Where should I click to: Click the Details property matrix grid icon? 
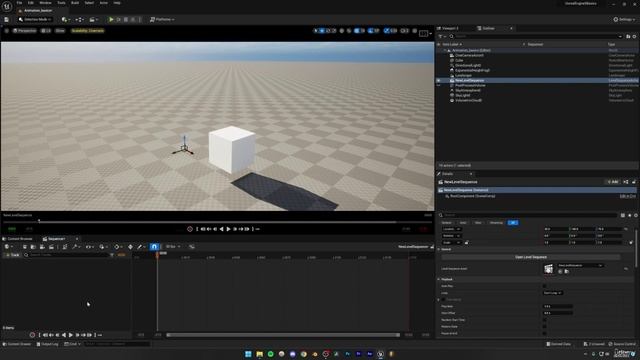pyautogui.click(x=623, y=215)
